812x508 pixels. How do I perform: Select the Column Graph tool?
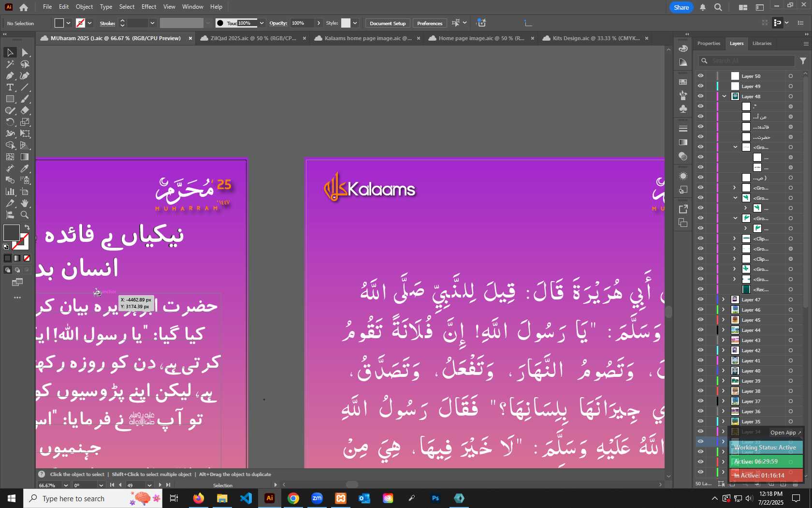(x=10, y=192)
